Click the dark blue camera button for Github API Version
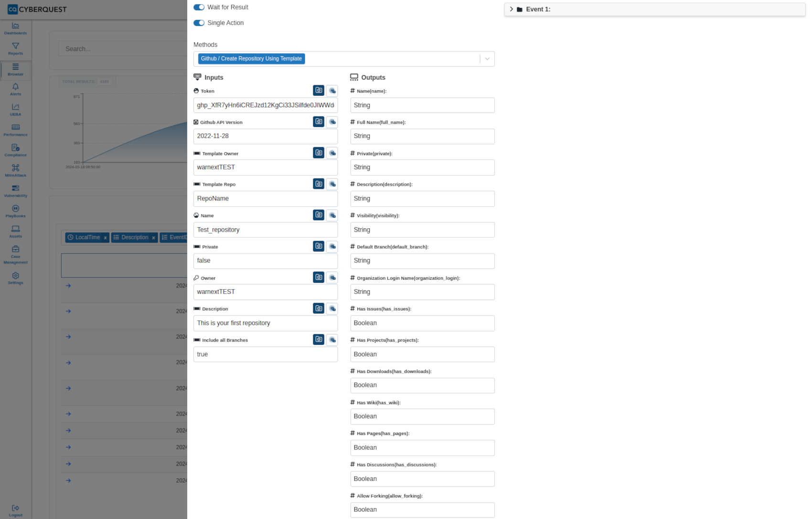The image size is (812, 519). tap(319, 122)
